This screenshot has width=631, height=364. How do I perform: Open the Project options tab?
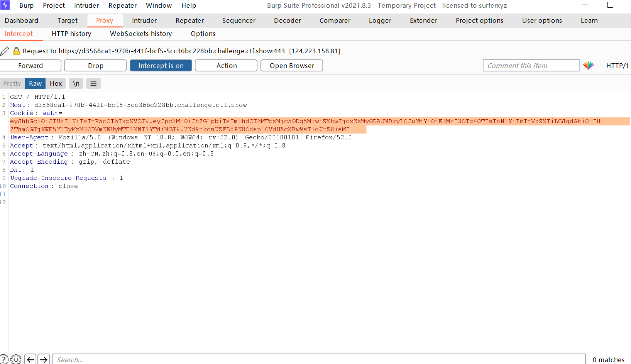(479, 20)
